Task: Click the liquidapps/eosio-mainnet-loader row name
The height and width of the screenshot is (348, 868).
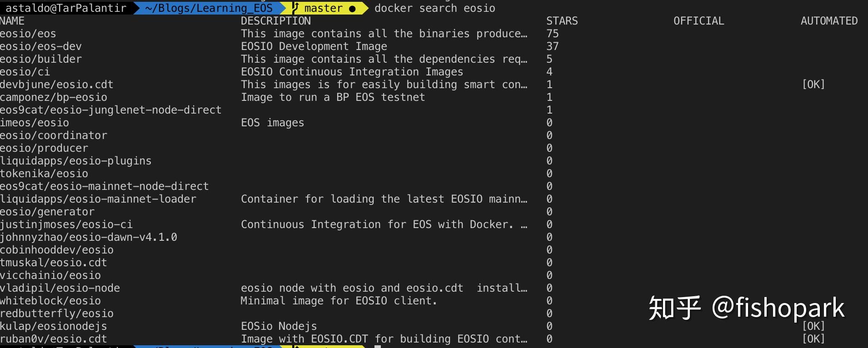Action: (x=98, y=199)
